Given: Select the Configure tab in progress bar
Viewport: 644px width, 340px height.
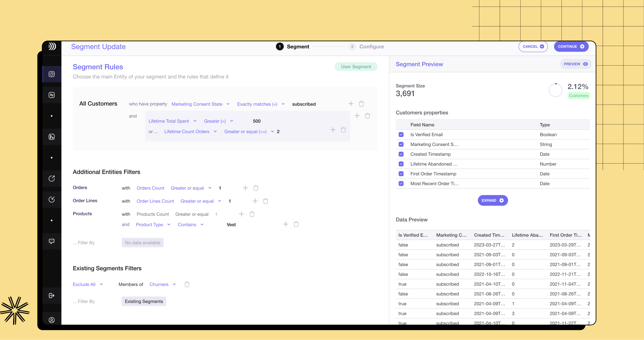Looking at the screenshot, I should click(371, 46).
